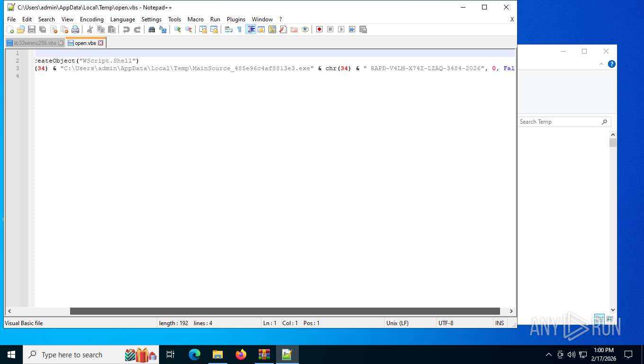644x364 pixels.
Task: Open Firefox from the taskbar
Action: (241, 355)
